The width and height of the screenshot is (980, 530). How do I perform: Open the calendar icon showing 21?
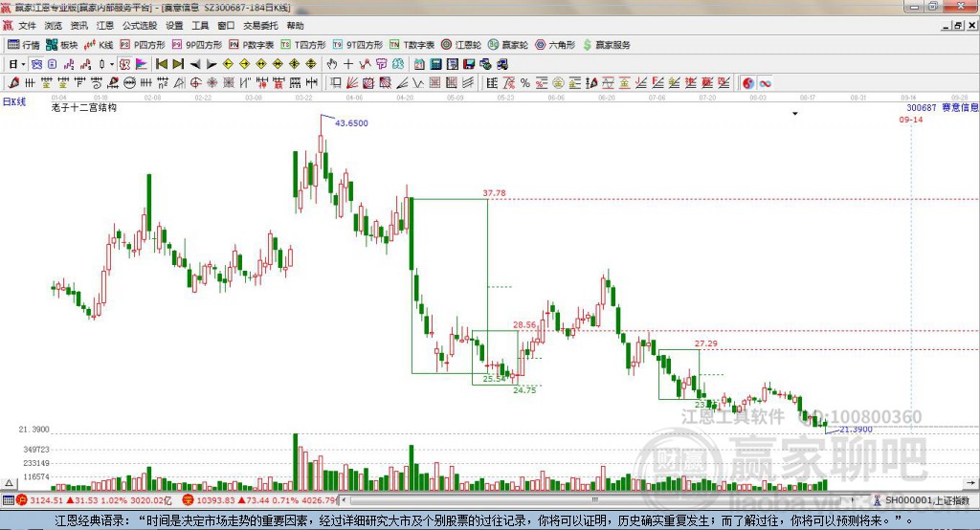tap(419, 64)
